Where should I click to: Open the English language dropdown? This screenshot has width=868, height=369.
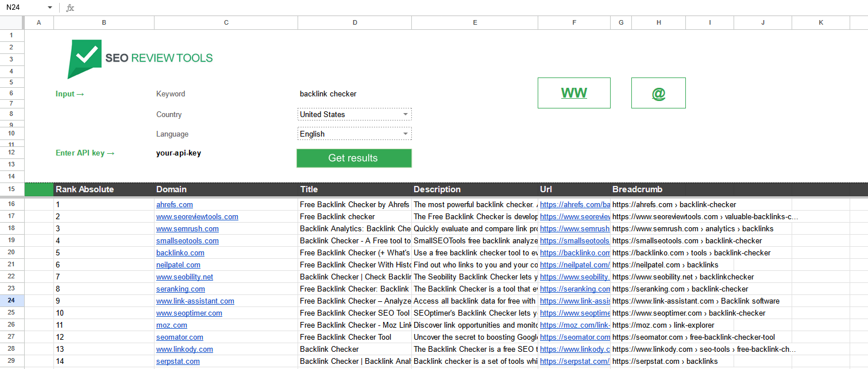354,134
